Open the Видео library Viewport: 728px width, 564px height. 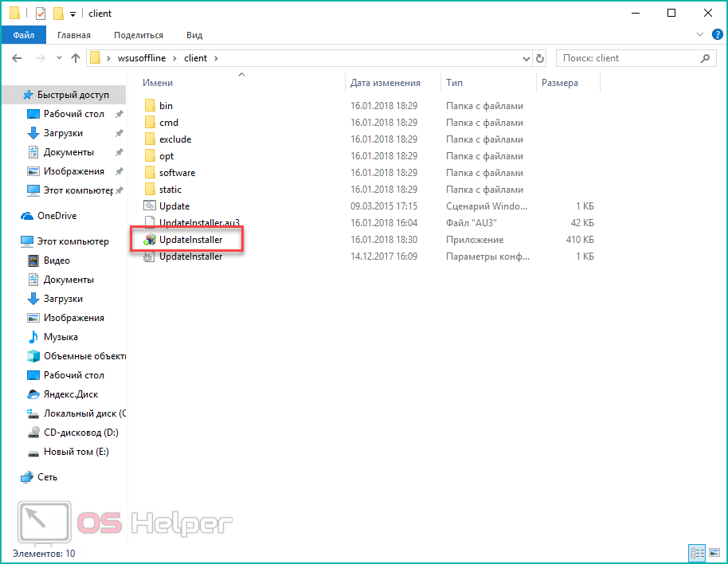(x=57, y=260)
